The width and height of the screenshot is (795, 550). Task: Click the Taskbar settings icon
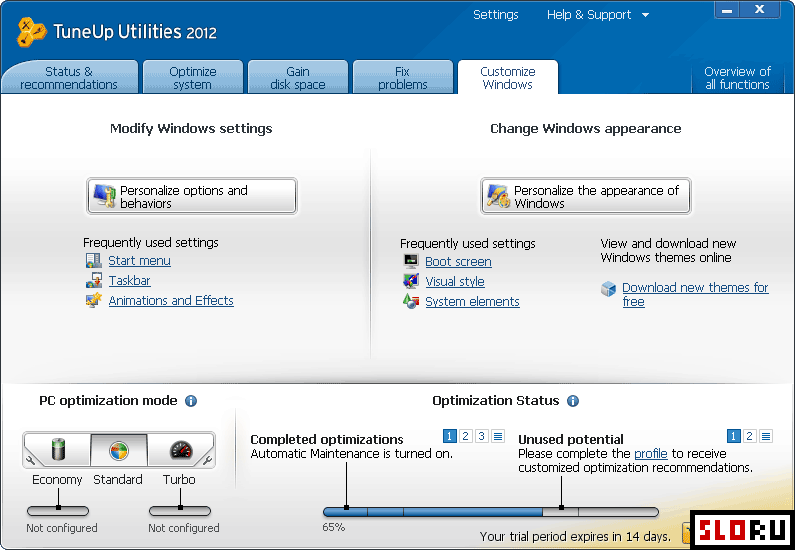(x=93, y=280)
